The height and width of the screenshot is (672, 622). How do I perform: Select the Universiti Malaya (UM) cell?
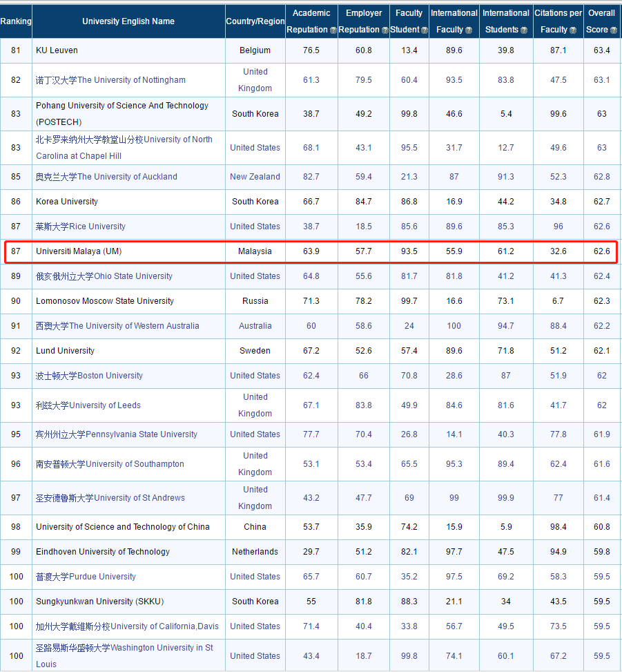point(128,251)
